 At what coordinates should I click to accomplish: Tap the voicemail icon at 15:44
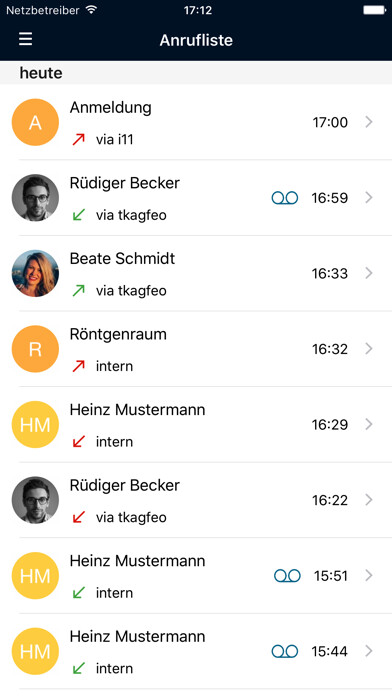tap(285, 651)
